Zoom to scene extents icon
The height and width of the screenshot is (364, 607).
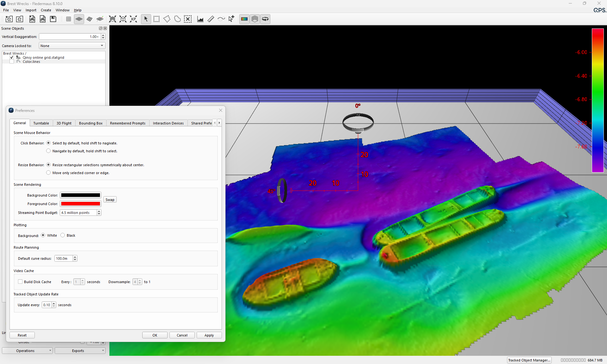pyautogui.click(x=113, y=19)
